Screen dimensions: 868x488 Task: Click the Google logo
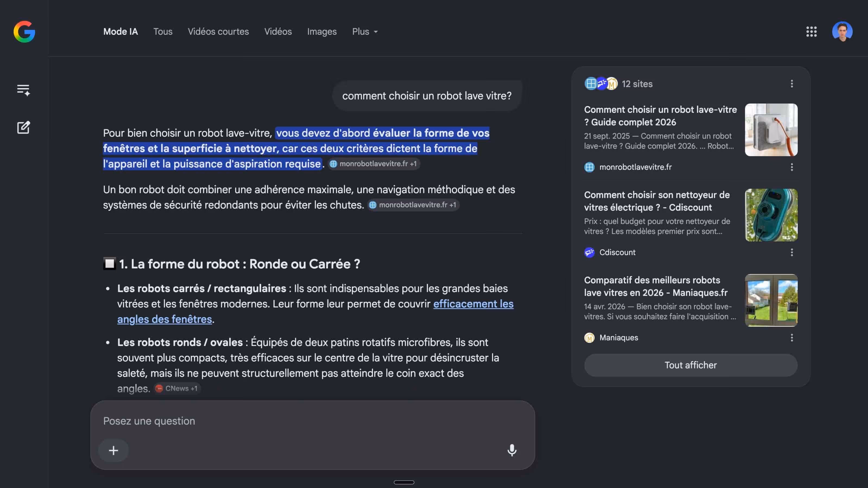24,32
